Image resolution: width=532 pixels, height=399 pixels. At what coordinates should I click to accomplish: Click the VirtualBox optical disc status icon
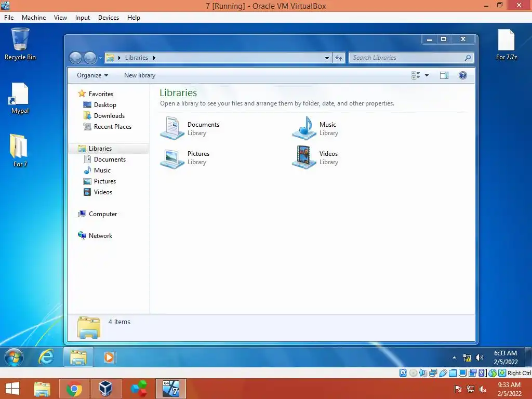click(413, 373)
